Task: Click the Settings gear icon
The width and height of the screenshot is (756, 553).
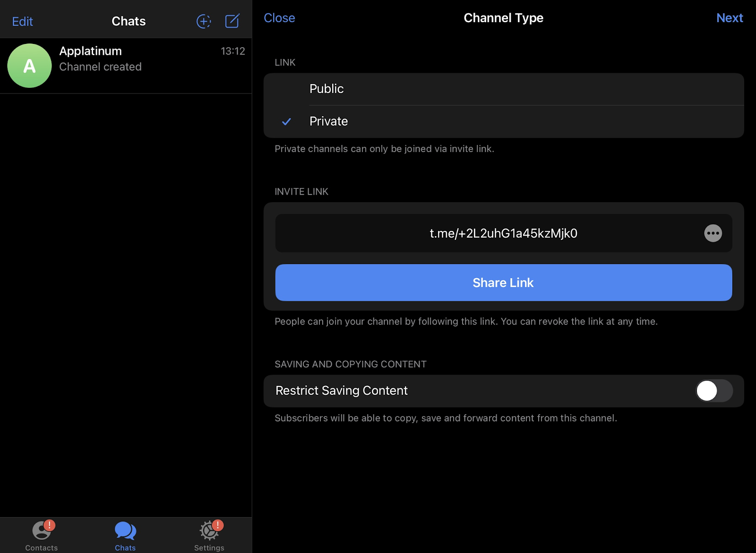Action: pyautogui.click(x=208, y=531)
